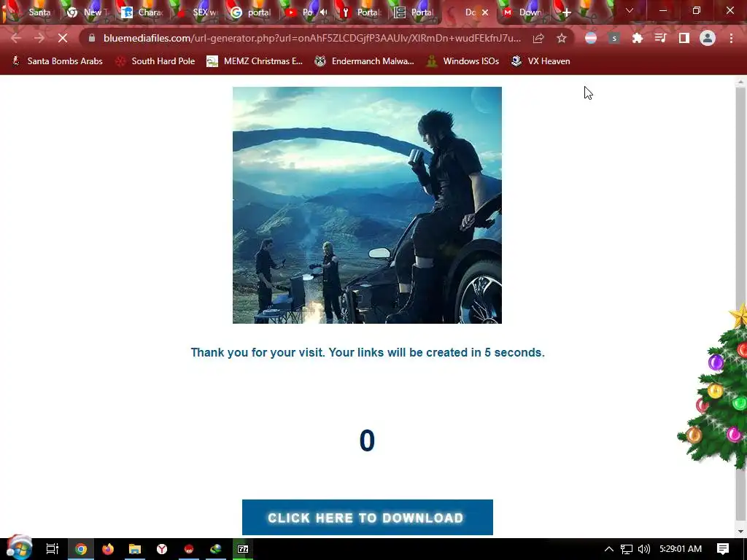Switch to the Down tab
Image resolution: width=747 pixels, height=560 pixels.
click(523, 12)
